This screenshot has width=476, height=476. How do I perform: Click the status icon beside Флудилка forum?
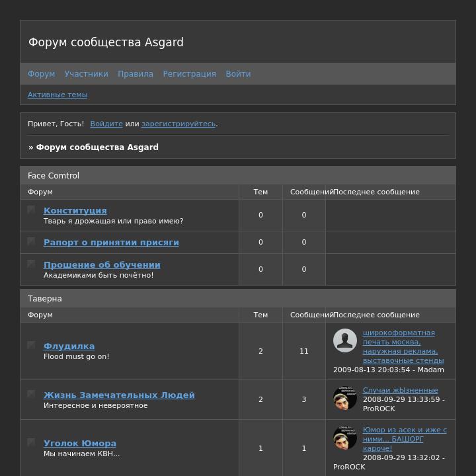point(31,345)
